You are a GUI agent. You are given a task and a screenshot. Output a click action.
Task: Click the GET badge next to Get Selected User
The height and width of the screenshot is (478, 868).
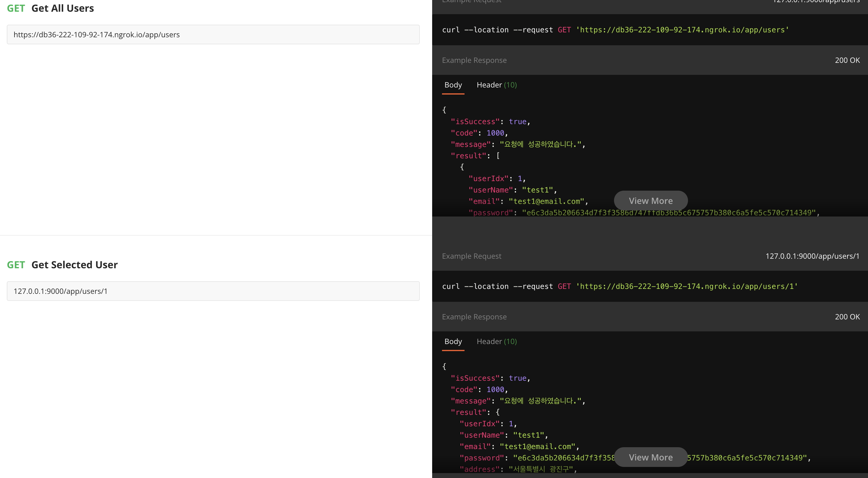(16, 265)
